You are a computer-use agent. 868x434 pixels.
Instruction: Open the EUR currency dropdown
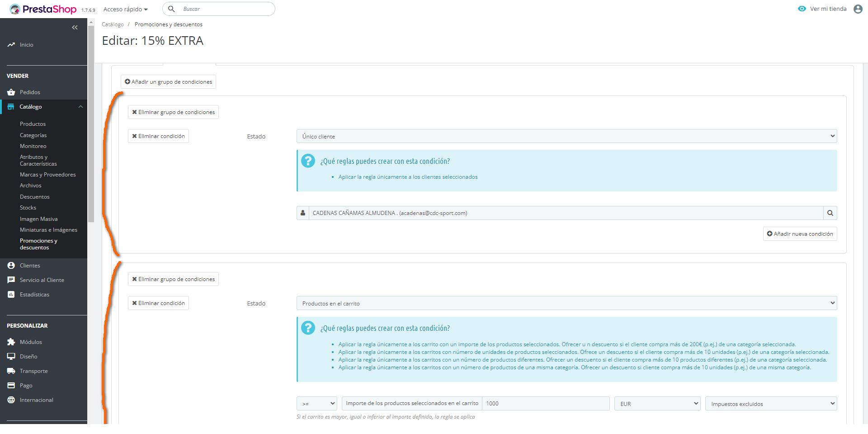(657, 404)
